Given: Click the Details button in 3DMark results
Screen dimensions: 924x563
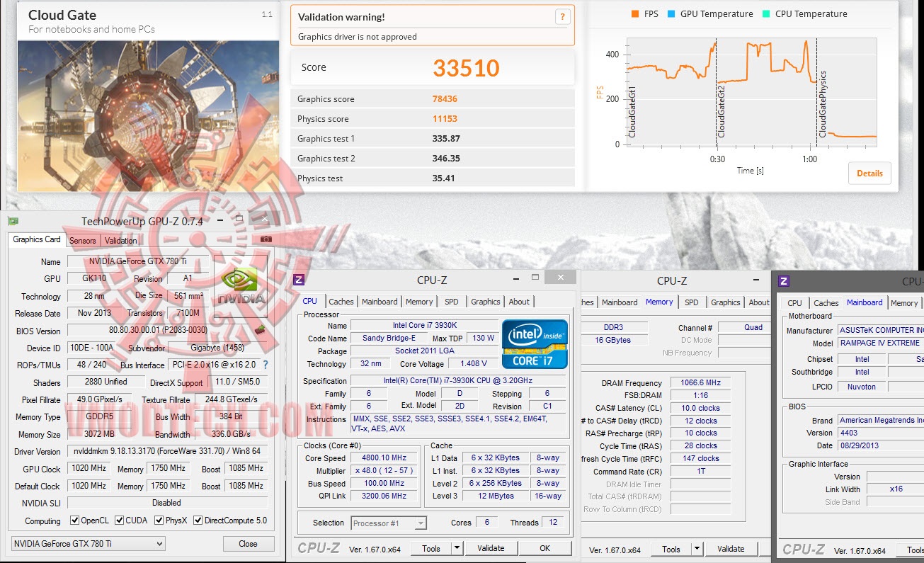Looking at the screenshot, I should (869, 174).
